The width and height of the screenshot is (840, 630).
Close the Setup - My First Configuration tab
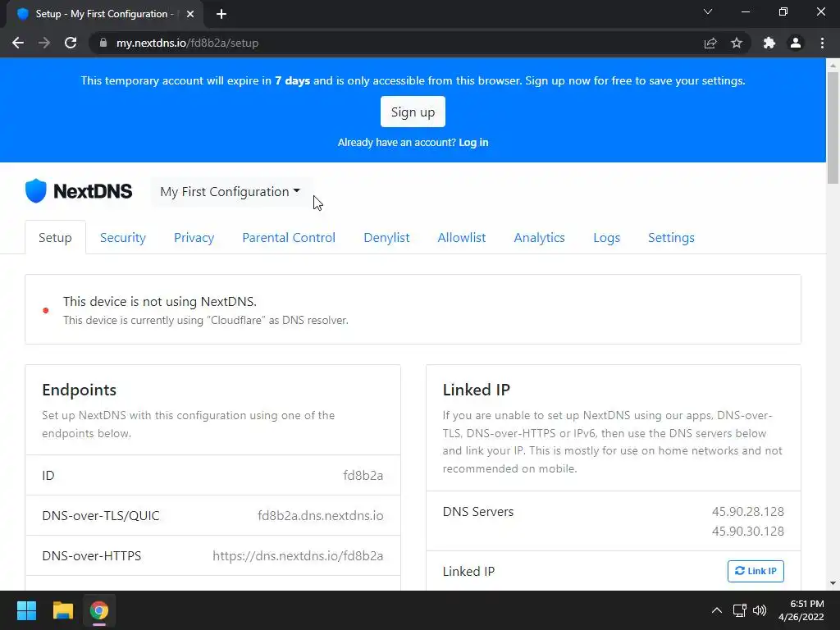coord(190,14)
